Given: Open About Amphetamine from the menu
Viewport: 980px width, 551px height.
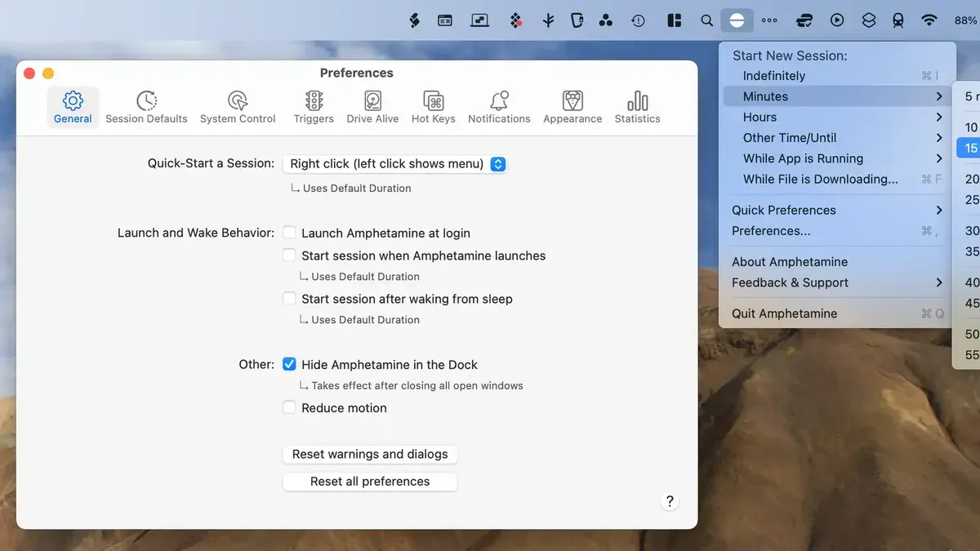Looking at the screenshot, I should [835, 262].
